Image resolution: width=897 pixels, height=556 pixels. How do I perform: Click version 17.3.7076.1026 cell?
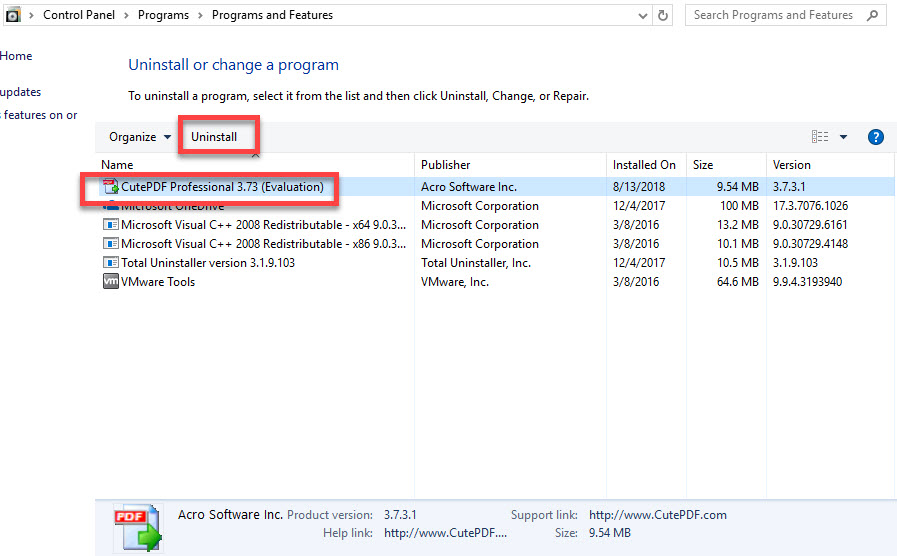tap(811, 205)
